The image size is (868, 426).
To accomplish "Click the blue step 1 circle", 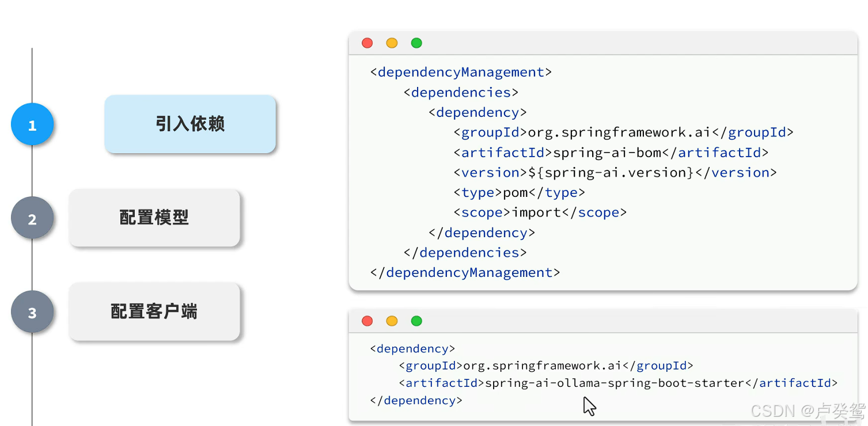I will pyautogui.click(x=32, y=124).
